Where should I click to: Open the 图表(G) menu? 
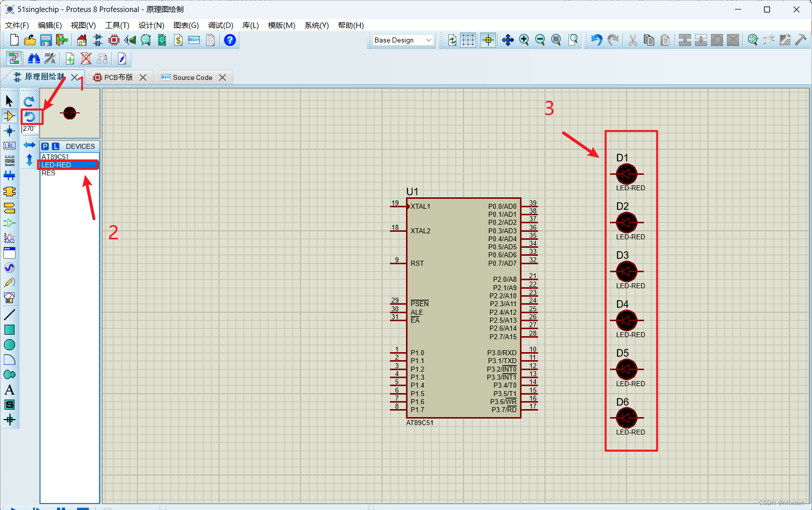click(186, 25)
